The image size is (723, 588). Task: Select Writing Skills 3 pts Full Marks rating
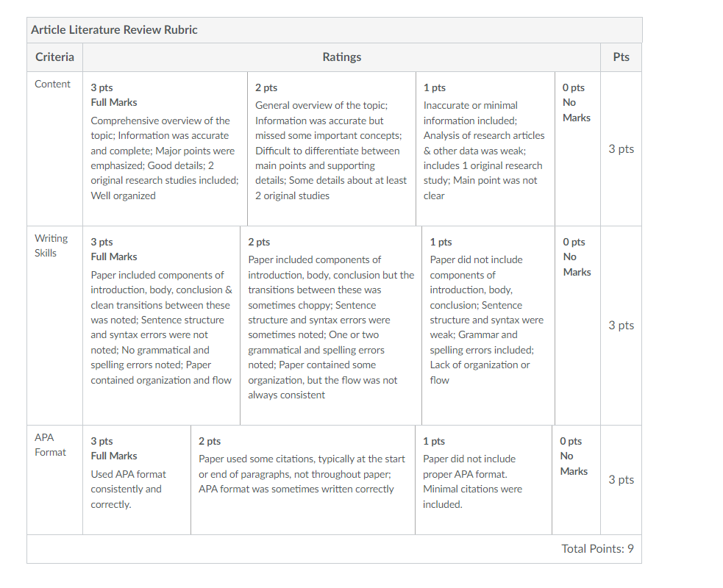pyautogui.click(x=161, y=326)
